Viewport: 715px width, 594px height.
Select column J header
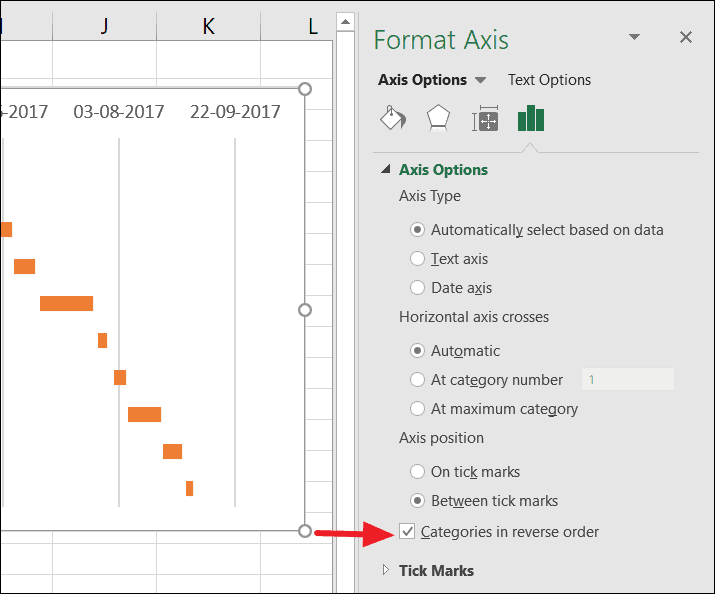(x=104, y=26)
